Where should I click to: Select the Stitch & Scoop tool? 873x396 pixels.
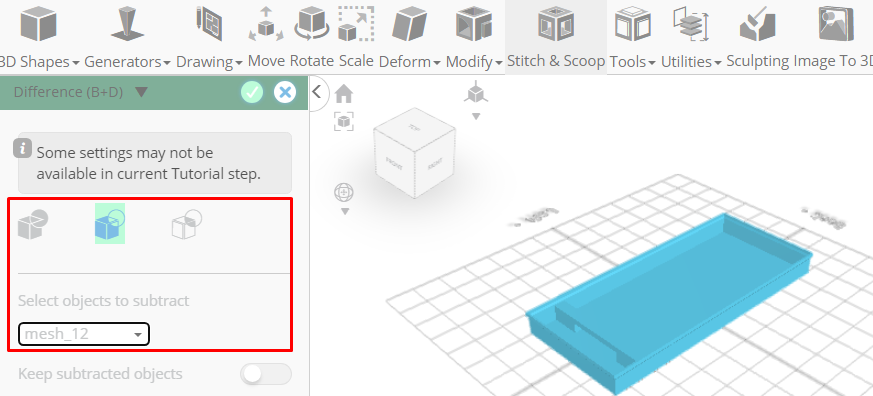pos(556,37)
